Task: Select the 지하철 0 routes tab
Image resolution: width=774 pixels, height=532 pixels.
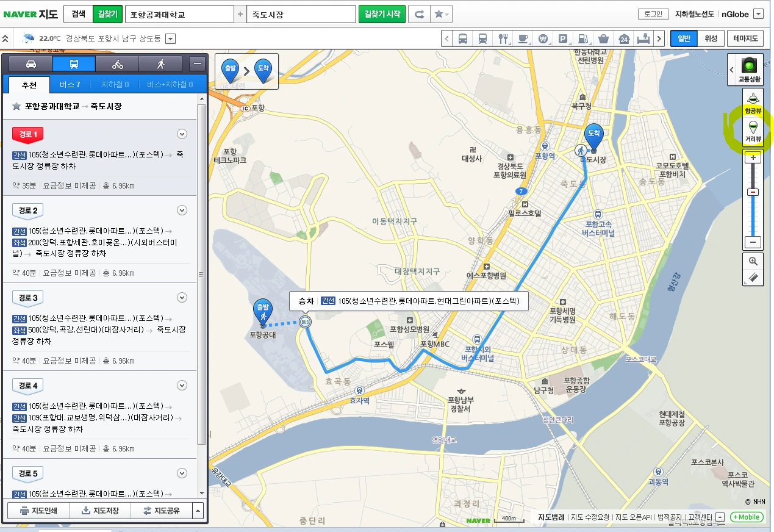Action: pos(115,84)
